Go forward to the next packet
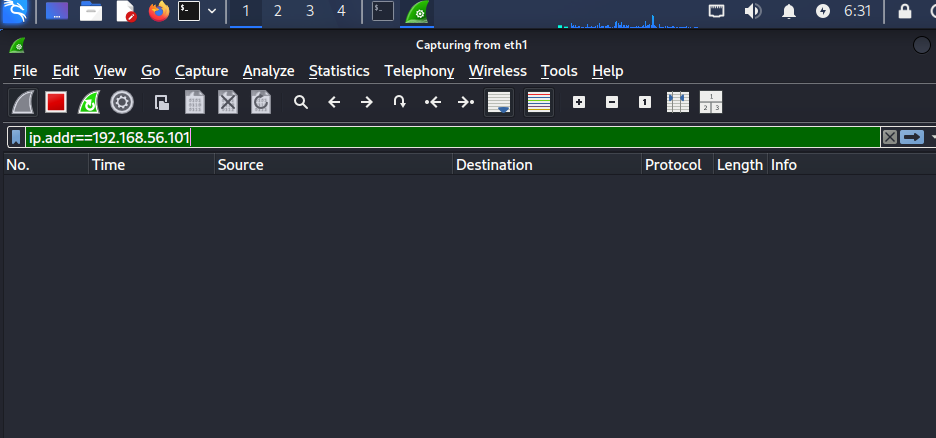936x438 pixels. (367, 103)
